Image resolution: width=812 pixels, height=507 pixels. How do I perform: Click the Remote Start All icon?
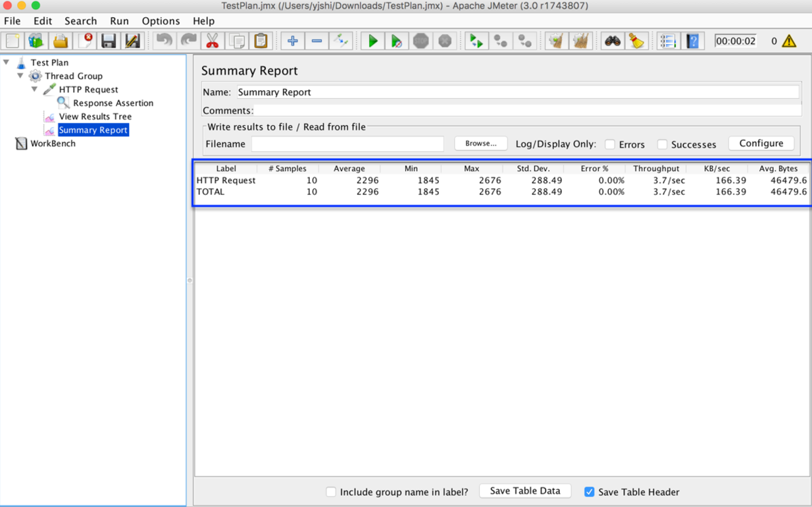tap(476, 41)
